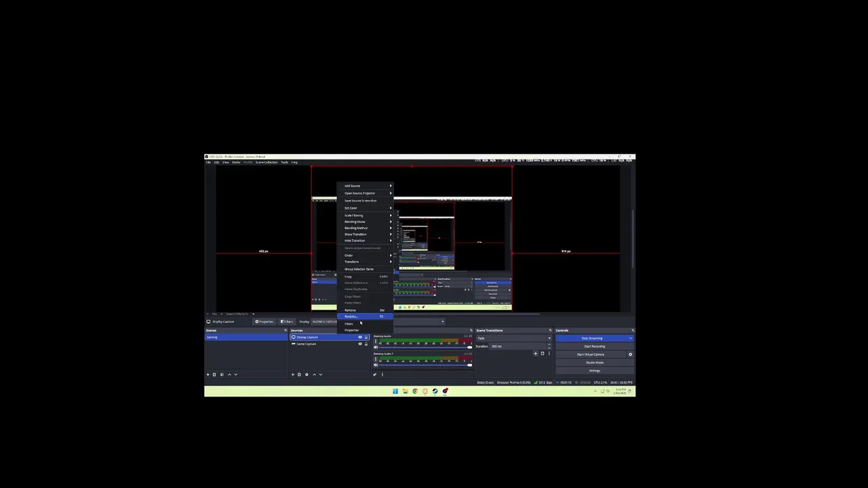Expand the Open Source Projector submenu
This screenshot has width=868, height=488.
tap(364, 193)
